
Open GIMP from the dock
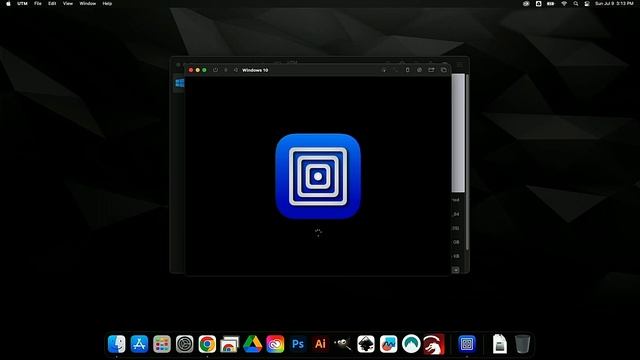[x=343, y=344]
